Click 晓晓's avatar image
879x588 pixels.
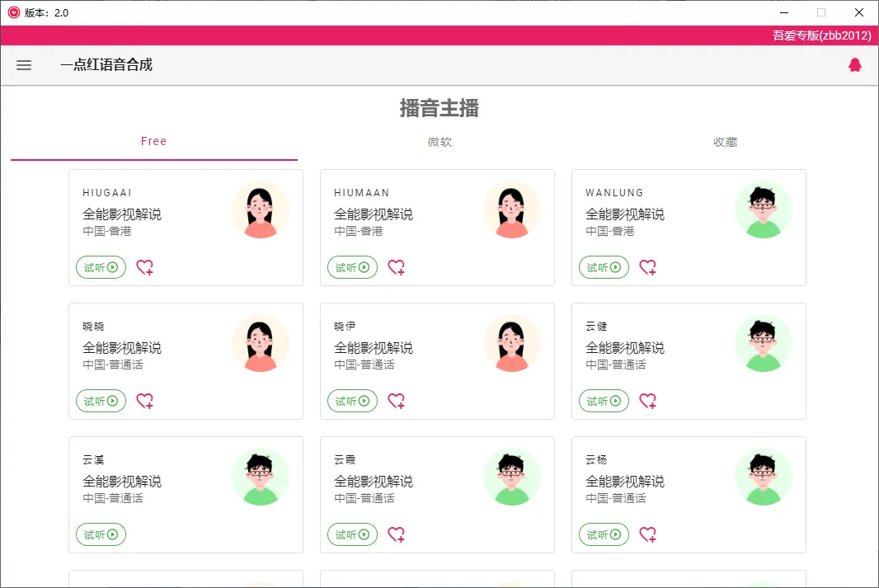pos(261,343)
